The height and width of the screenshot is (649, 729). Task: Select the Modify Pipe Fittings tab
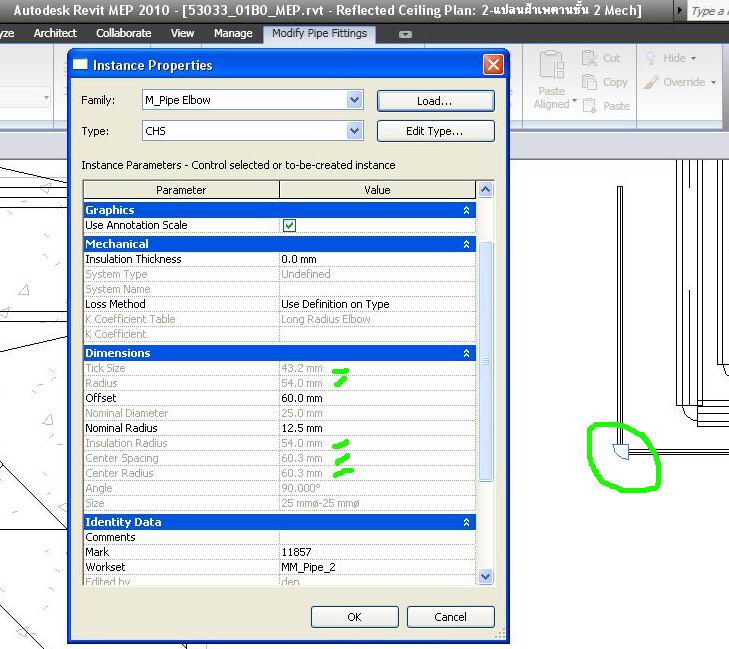coord(319,33)
